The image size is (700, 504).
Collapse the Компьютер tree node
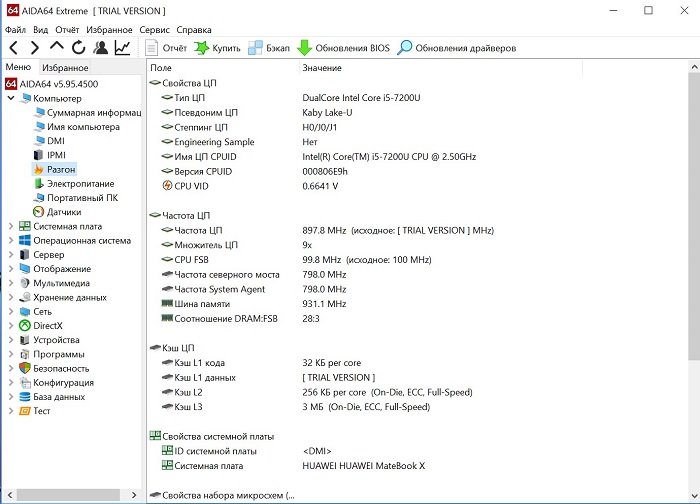[11, 98]
